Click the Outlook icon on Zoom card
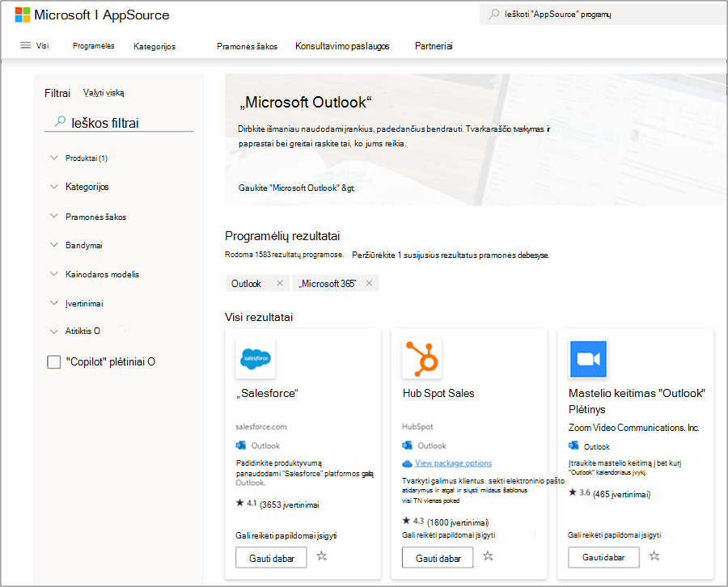The height and width of the screenshot is (587, 728). (574, 446)
